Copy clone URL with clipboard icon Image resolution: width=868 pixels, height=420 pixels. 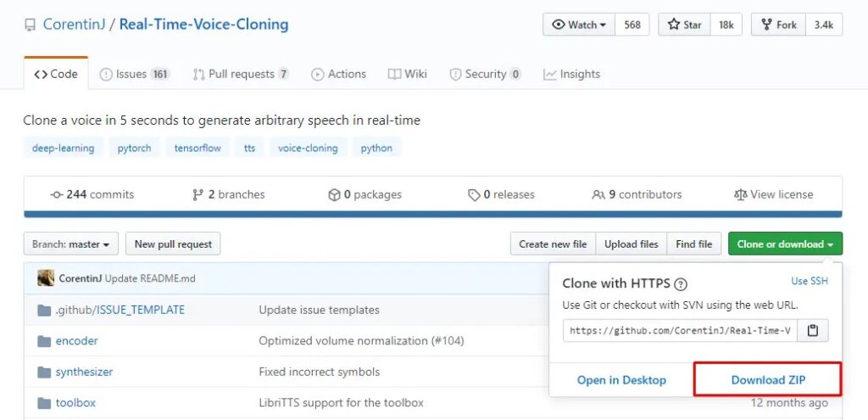(x=813, y=331)
